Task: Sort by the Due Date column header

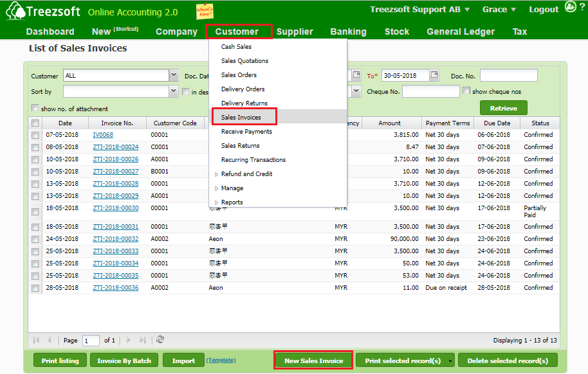Action: pos(497,123)
